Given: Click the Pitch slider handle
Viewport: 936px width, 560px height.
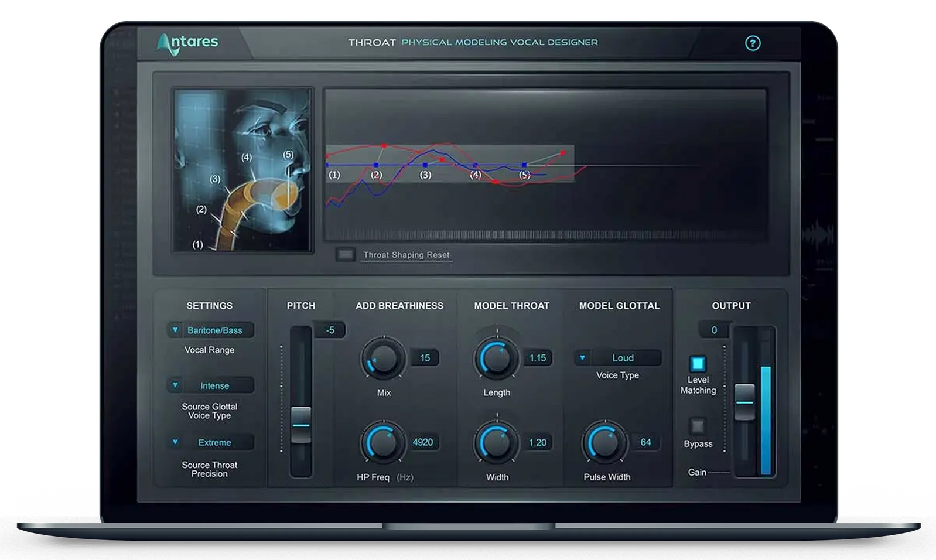Looking at the screenshot, I should pyautogui.click(x=301, y=425).
